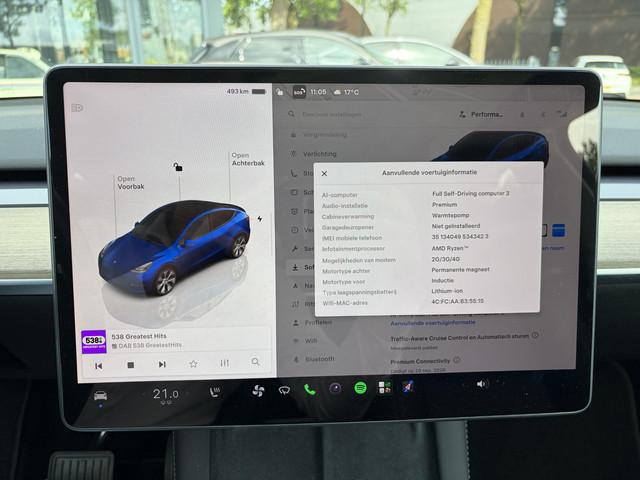Viewport: 640px width, 480px height.
Task: Close the Aanvullende voertuiginformatie dialog
Action: coord(324,173)
